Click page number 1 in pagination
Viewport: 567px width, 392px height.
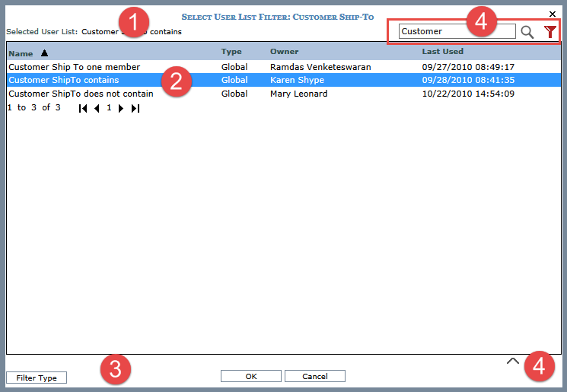point(109,108)
